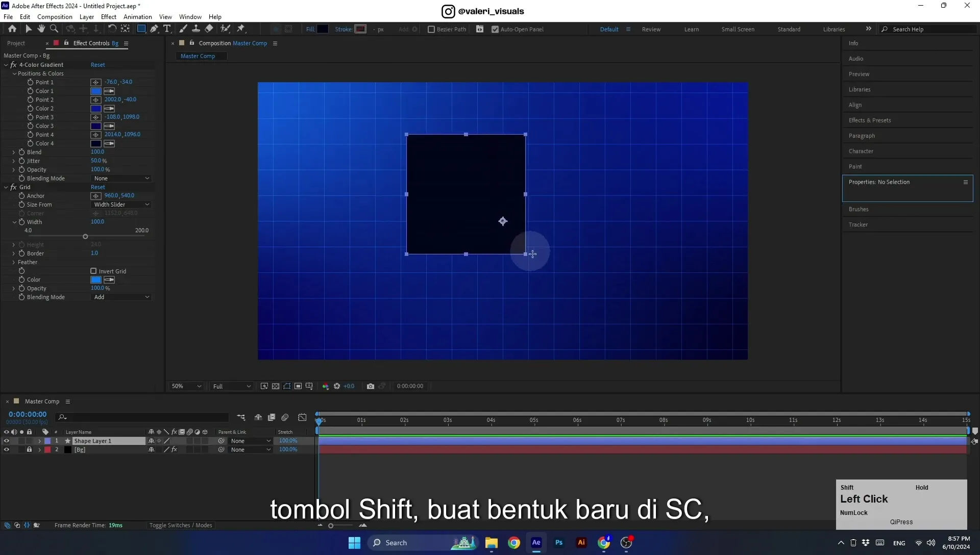Toggle the Bezier Path checkbox

click(431, 30)
